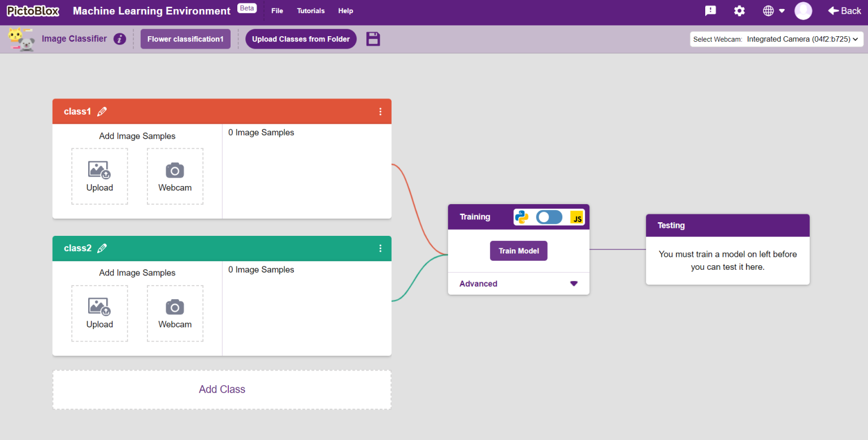Image resolution: width=868 pixels, height=440 pixels.
Task: Click the Add Class area
Action: pos(222,390)
